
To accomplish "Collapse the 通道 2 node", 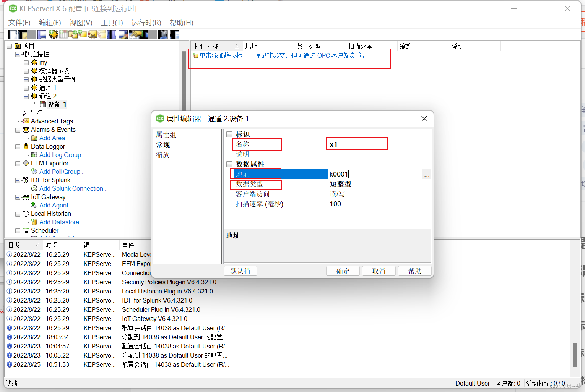I will click(26, 96).
